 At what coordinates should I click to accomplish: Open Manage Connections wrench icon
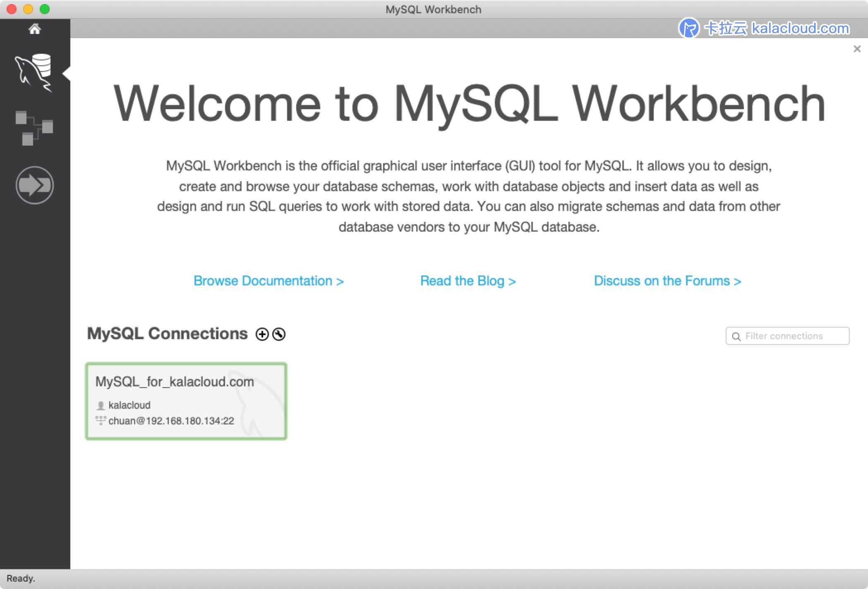(279, 334)
